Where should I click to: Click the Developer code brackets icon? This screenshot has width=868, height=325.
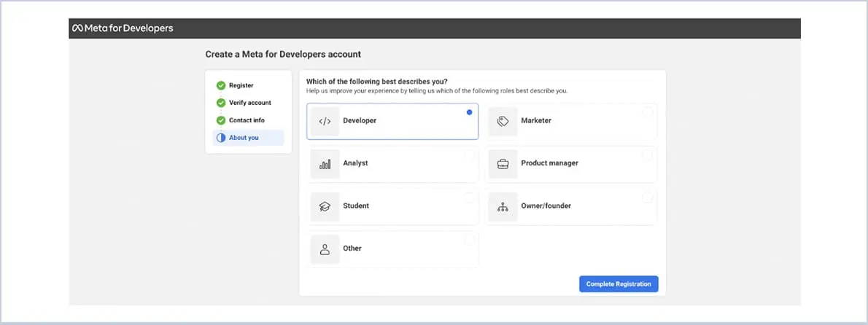(x=325, y=122)
